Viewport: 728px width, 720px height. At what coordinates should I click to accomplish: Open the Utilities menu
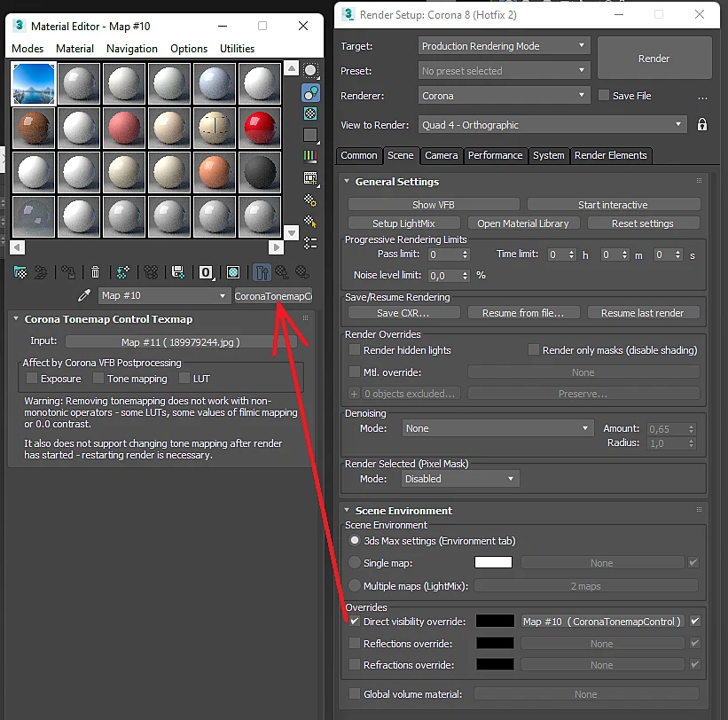pyautogui.click(x=238, y=49)
